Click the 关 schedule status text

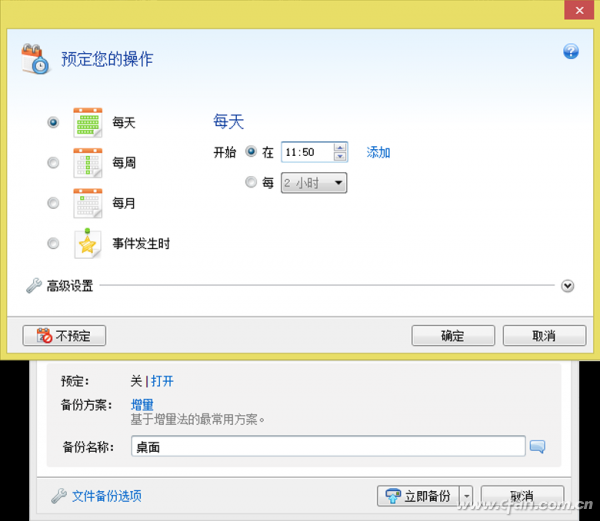tap(136, 381)
